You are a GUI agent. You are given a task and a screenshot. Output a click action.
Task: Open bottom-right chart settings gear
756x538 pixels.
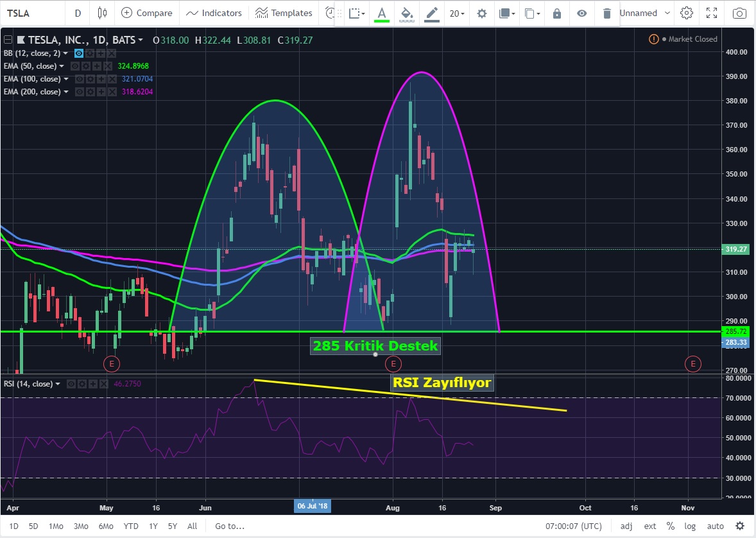point(740,526)
